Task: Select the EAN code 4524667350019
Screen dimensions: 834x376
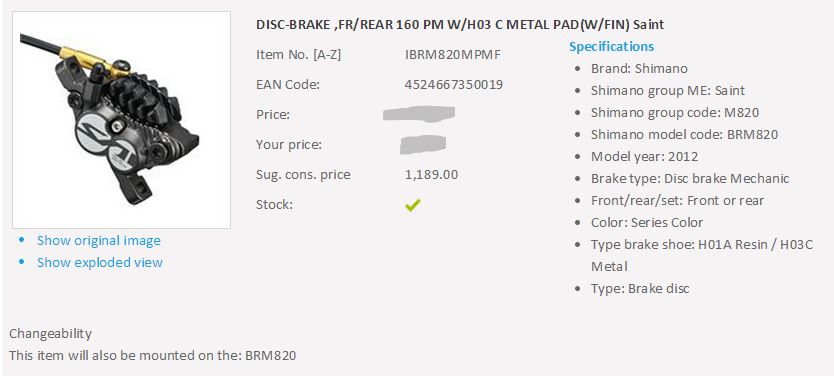Action: (x=454, y=84)
